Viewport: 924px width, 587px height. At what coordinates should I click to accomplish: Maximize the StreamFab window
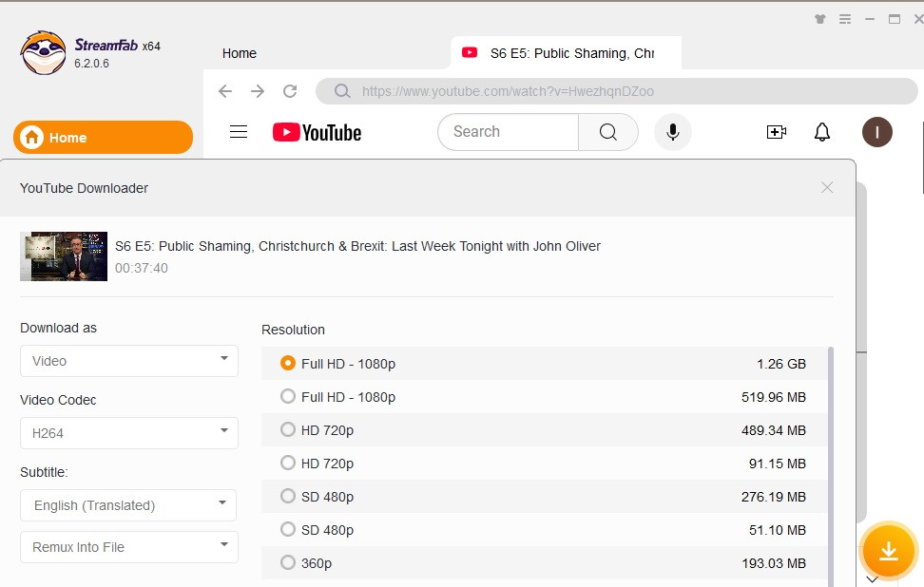pyautogui.click(x=894, y=19)
